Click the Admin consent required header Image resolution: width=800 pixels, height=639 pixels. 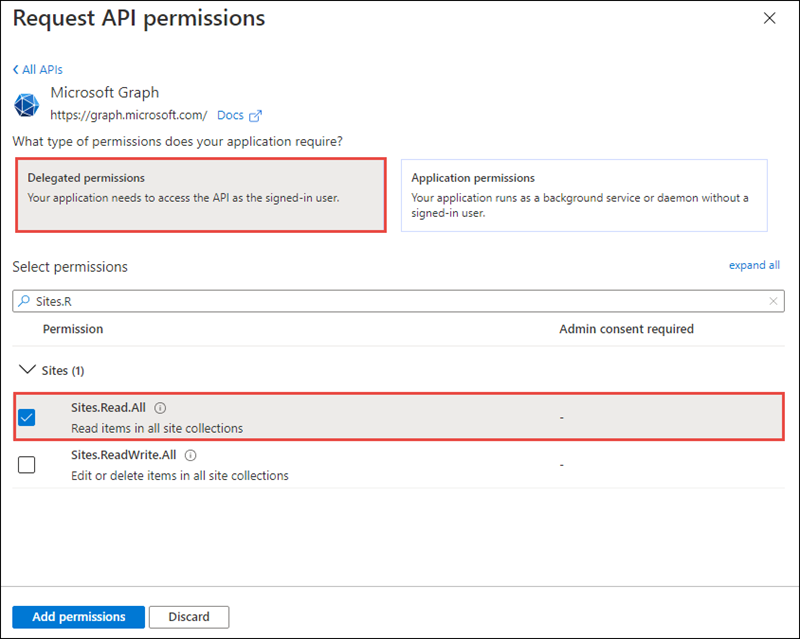(x=626, y=329)
